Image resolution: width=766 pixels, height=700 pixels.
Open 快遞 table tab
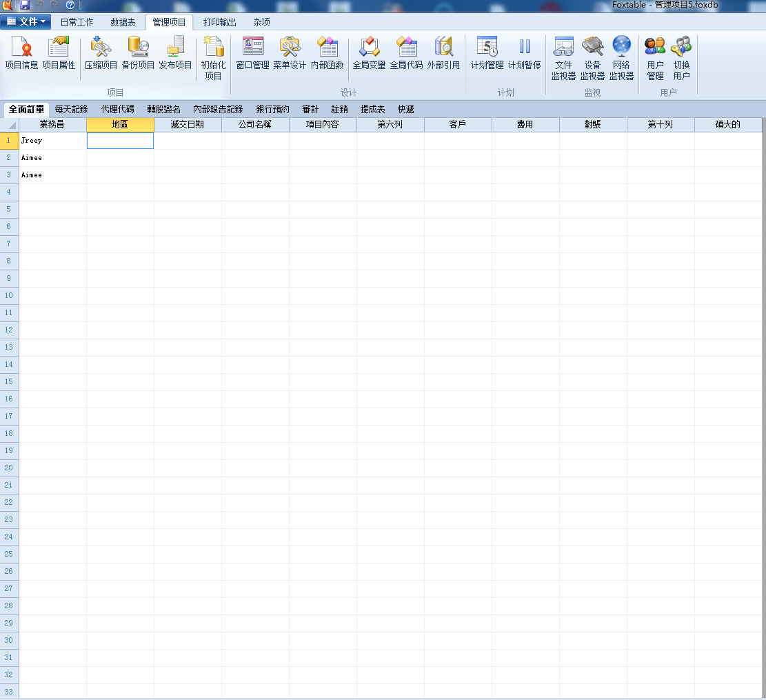click(x=406, y=110)
